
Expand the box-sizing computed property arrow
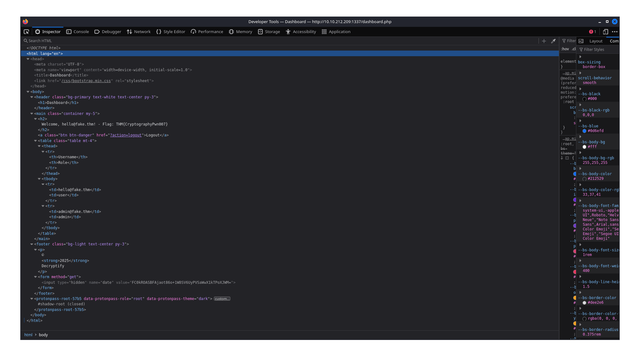coord(580,57)
